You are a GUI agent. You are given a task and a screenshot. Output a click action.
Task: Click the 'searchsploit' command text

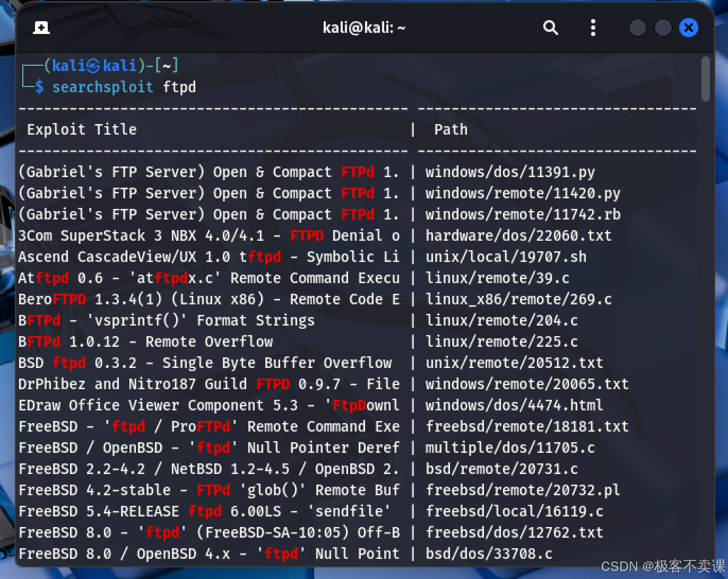click(x=102, y=87)
